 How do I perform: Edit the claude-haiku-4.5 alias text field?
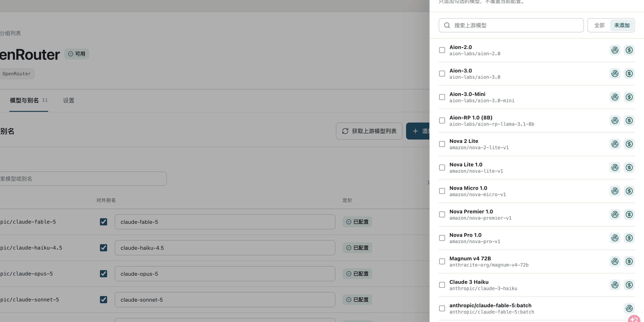point(225,248)
